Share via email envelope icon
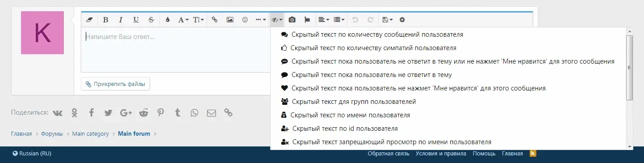 pyautogui.click(x=211, y=113)
